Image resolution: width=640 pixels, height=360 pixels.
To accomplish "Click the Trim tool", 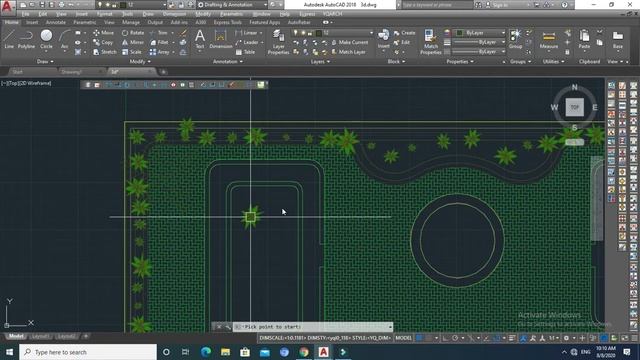I will [x=158, y=33].
